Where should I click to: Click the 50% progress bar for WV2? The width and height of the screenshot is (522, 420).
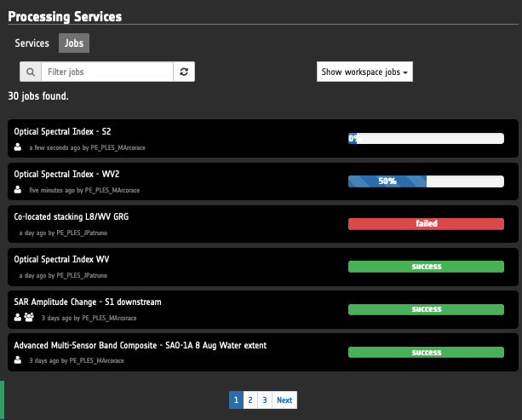tap(426, 181)
